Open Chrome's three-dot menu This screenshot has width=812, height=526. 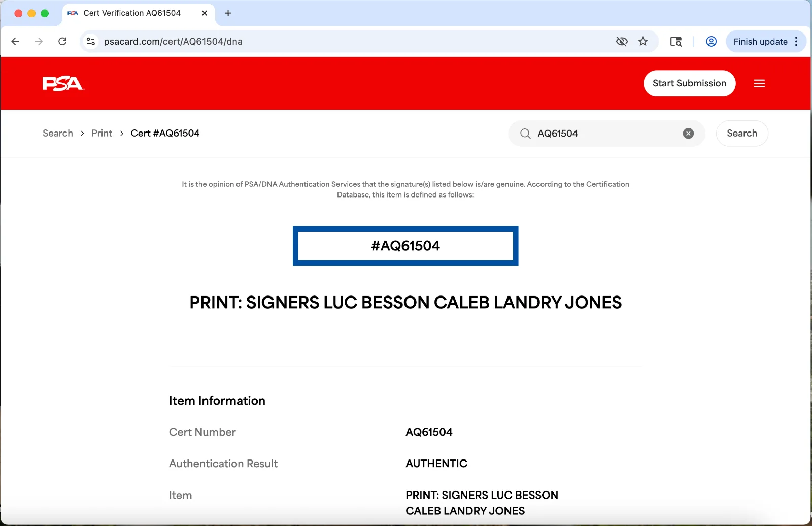coord(796,42)
